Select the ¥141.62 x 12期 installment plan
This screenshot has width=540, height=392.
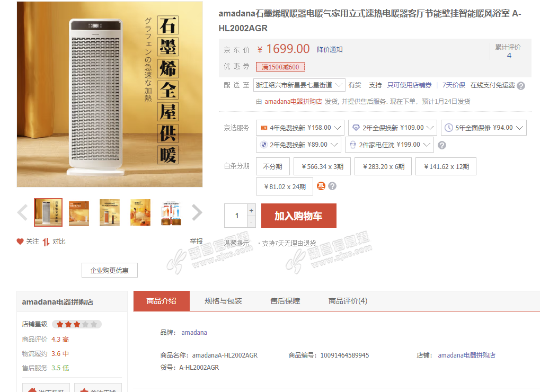tap(446, 166)
